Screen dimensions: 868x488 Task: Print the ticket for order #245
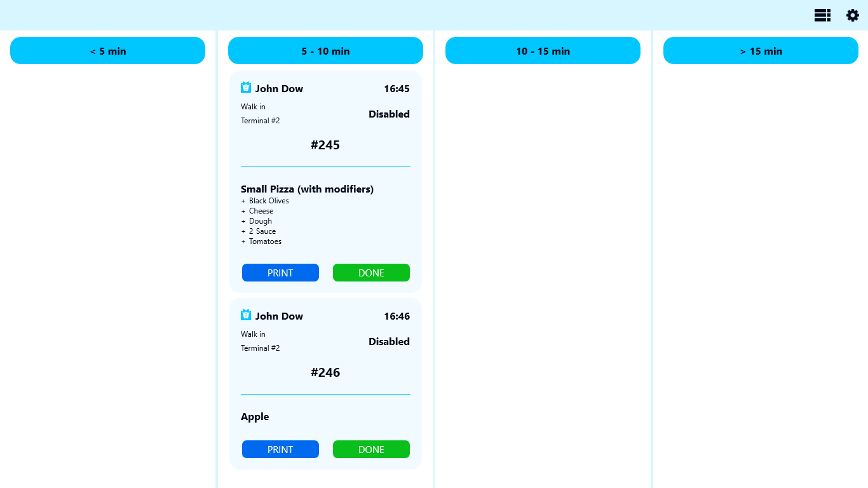280,273
